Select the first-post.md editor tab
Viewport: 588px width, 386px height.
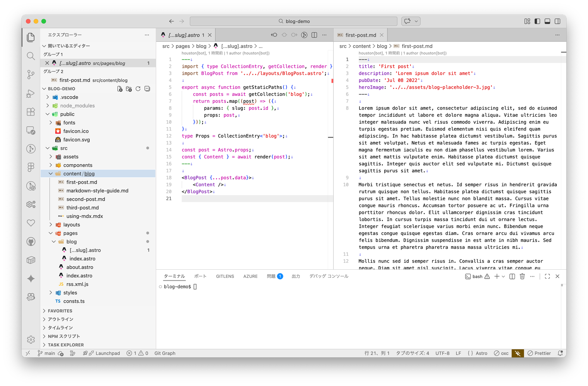[360, 35]
